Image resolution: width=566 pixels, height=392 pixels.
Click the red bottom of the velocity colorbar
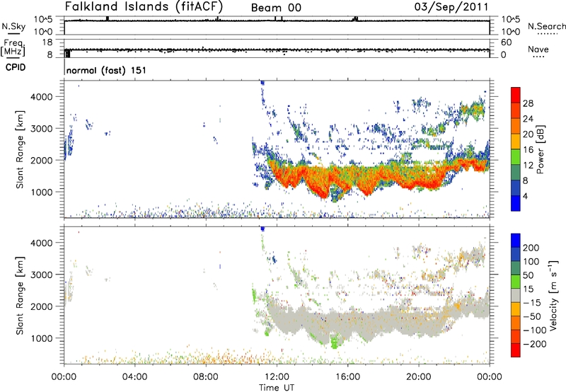(516, 350)
